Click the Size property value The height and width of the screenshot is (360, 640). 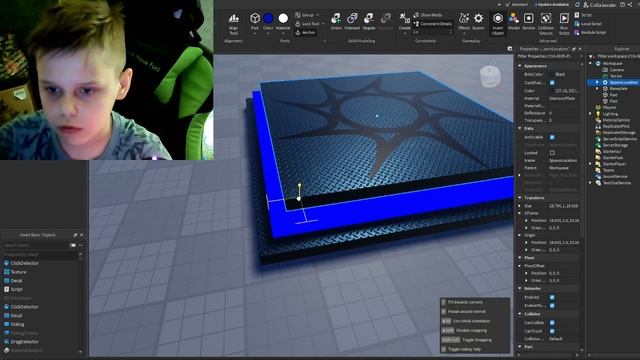[564, 206]
